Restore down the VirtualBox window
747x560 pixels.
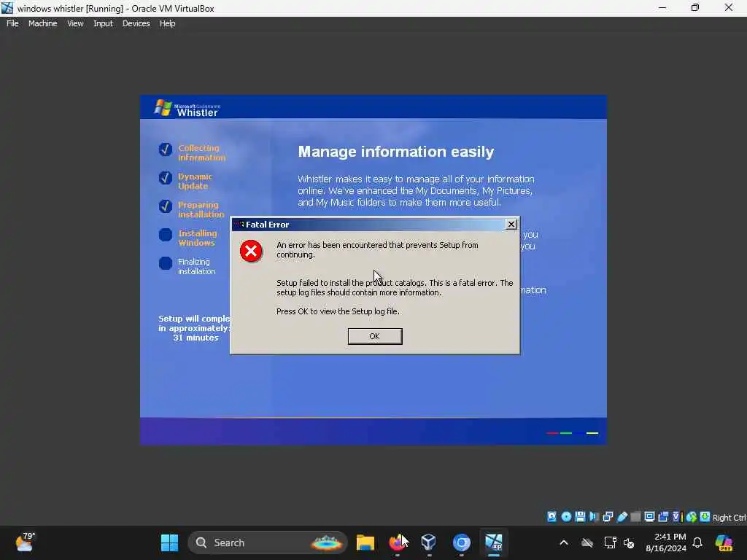(695, 7)
